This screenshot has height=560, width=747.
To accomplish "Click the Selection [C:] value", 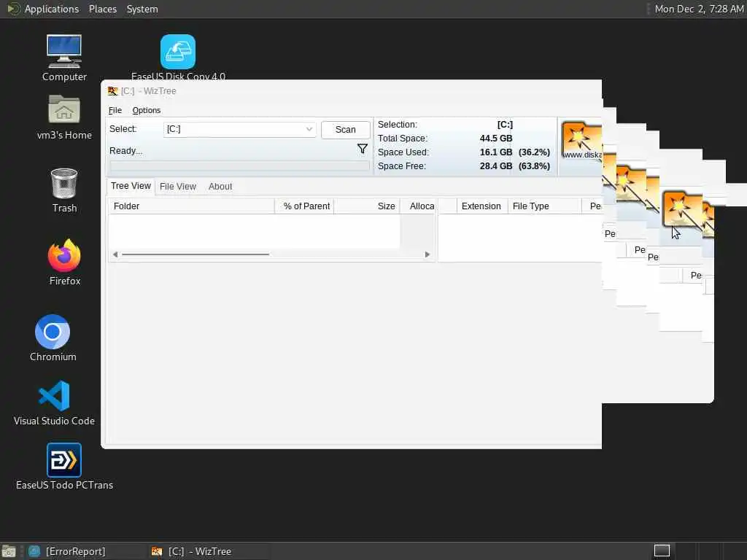I will (x=505, y=125).
